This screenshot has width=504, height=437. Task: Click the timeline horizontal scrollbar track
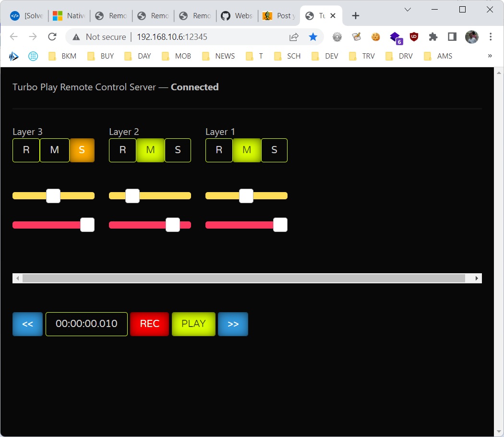[247, 278]
